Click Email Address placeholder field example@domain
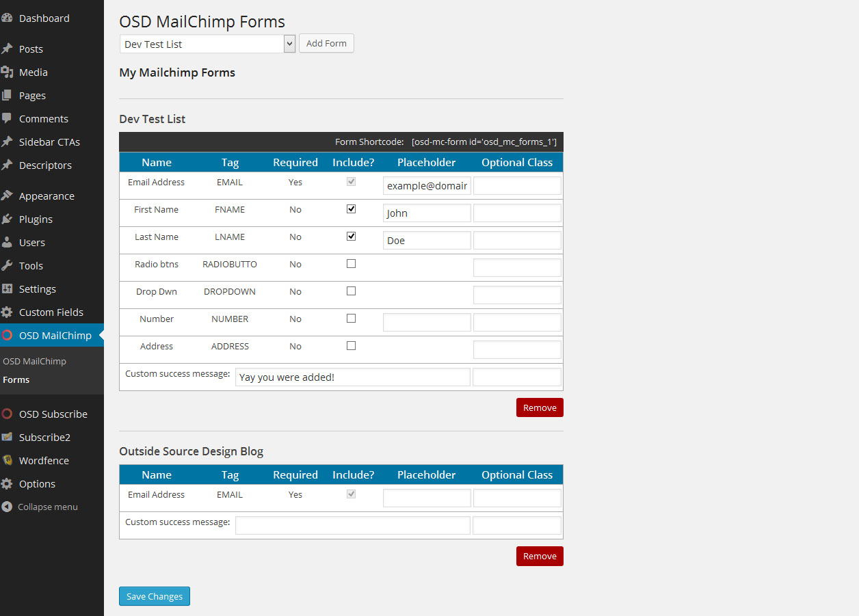 pyautogui.click(x=427, y=185)
